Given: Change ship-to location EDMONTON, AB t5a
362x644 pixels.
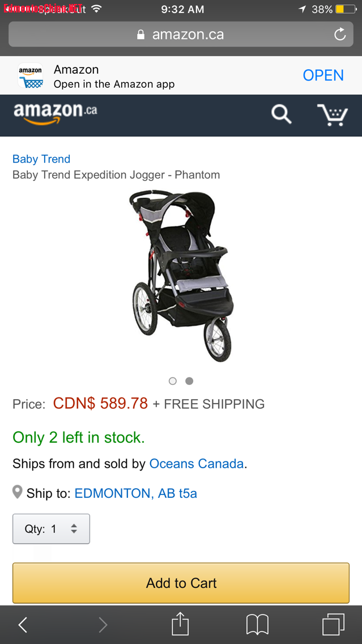Looking at the screenshot, I should coord(136,493).
